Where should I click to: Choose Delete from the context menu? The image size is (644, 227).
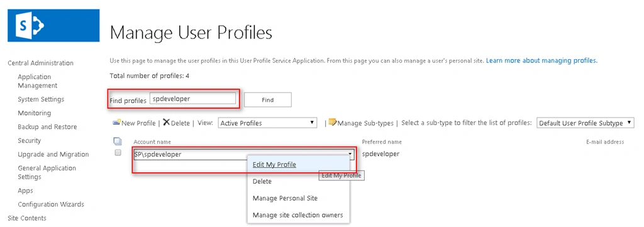click(262, 181)
